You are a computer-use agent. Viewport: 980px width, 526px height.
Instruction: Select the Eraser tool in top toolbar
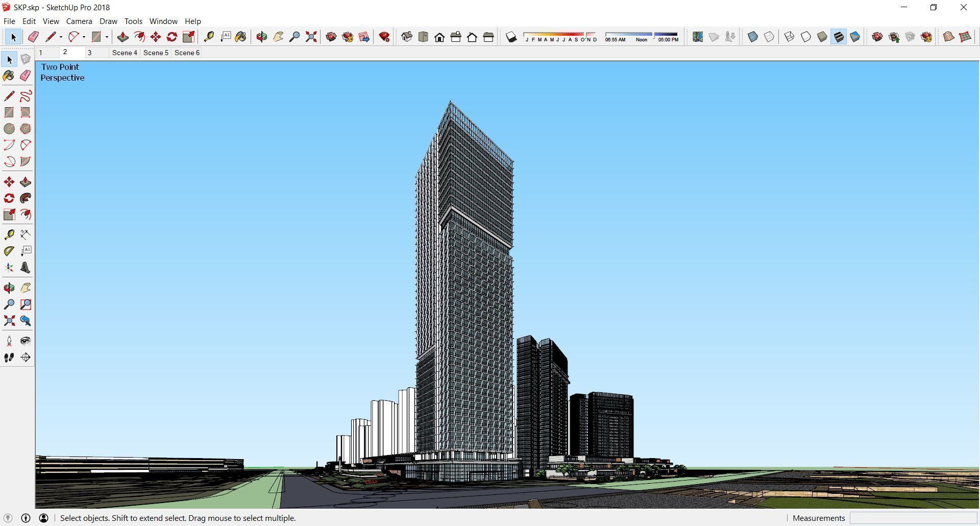33,37
